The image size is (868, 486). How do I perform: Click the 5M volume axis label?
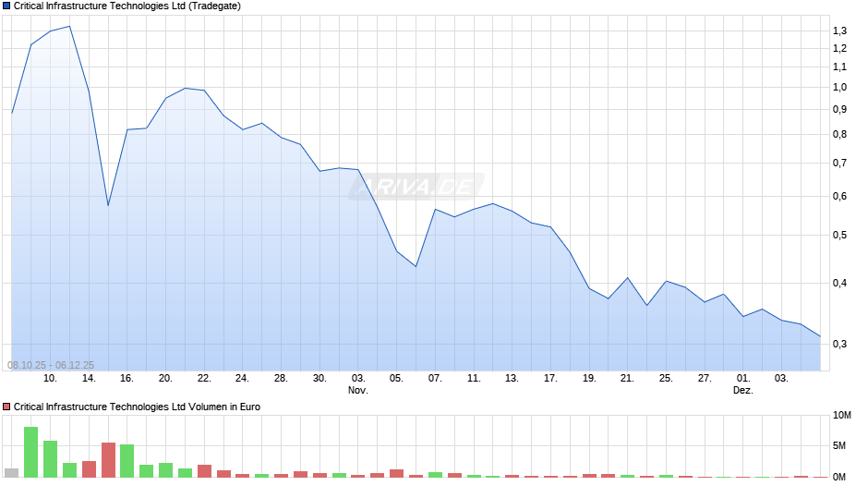click(839, 446)
